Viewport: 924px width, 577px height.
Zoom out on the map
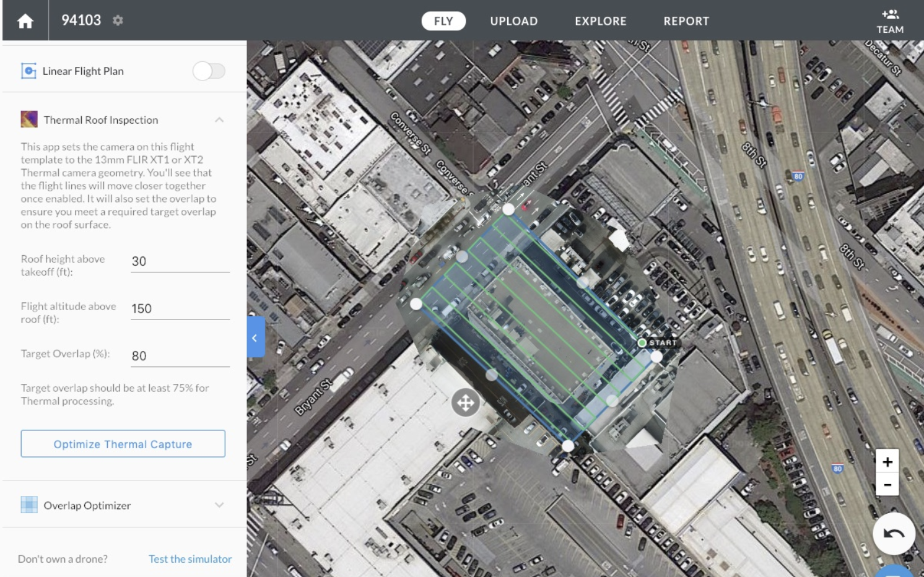pos(887,485)
